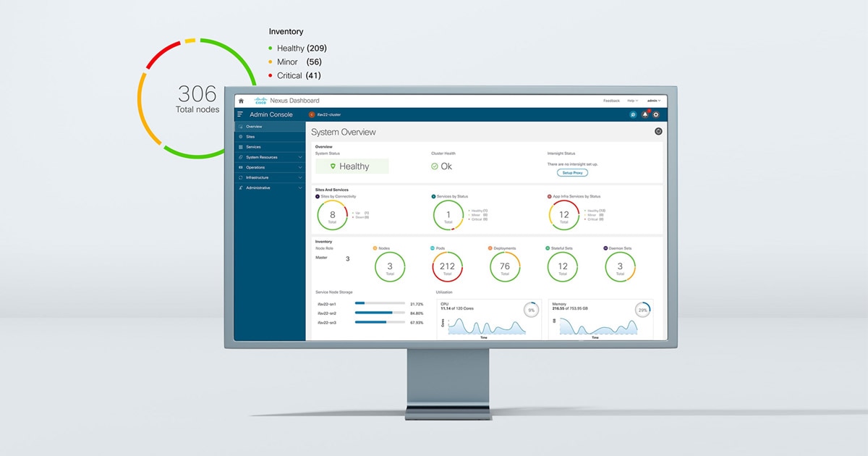The image size is (868, 456).
Task: Toggle the sidebar with the hamburger icon
Action: (239, 114)
